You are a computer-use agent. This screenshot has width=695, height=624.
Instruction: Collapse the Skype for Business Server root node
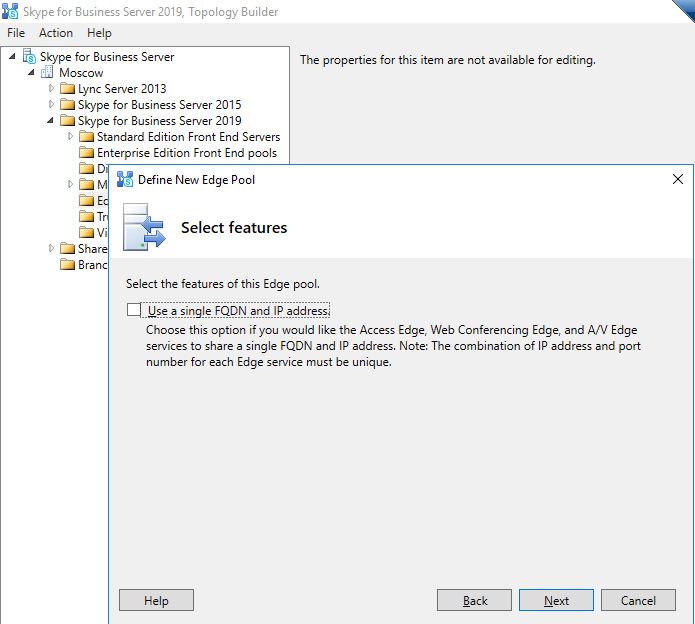pos(12,56)
